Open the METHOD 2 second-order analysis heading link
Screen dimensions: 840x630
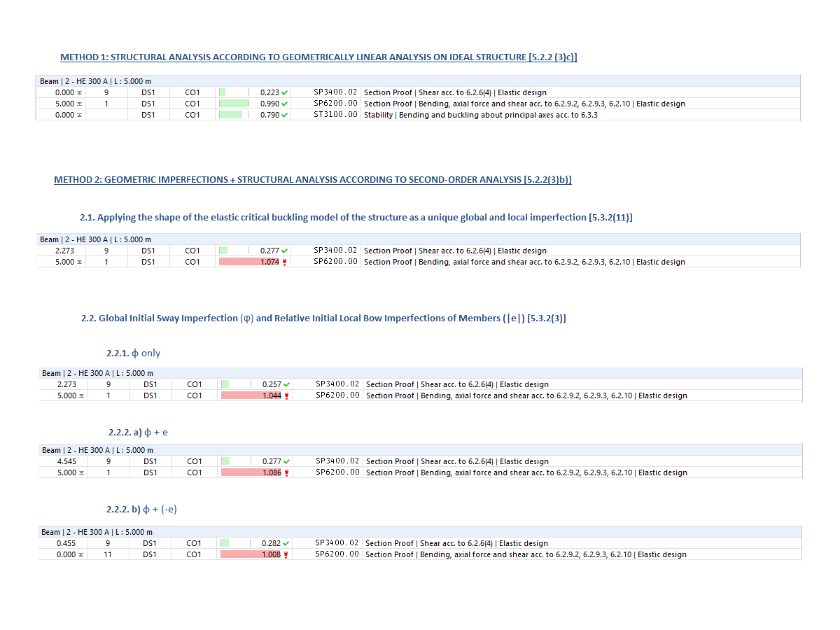pyautogui.click(x=313, y=179)
